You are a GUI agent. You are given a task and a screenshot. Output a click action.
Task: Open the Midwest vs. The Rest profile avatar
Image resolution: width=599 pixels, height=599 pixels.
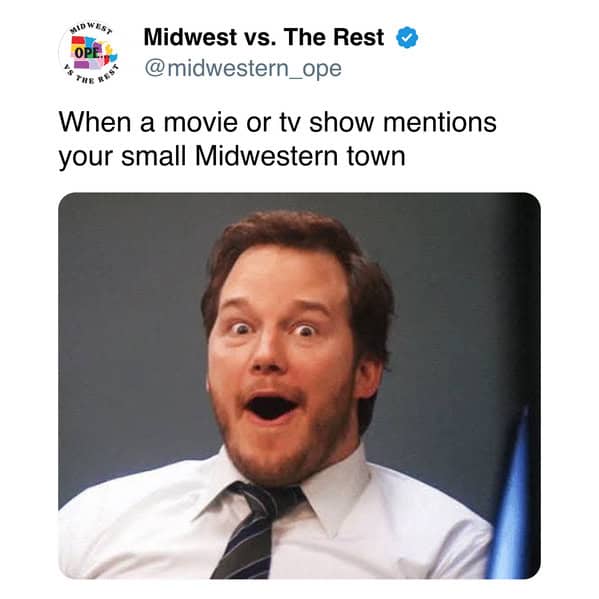point(90,53)
